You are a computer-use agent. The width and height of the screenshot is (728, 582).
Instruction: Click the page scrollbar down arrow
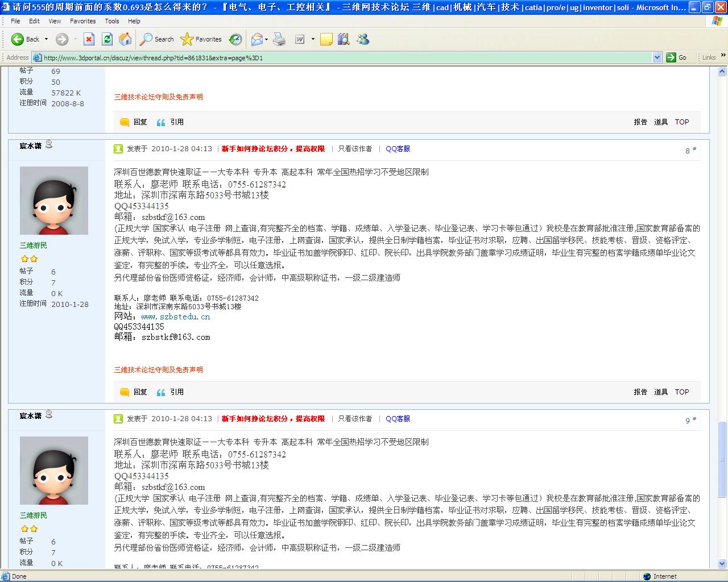coord(722,564)
